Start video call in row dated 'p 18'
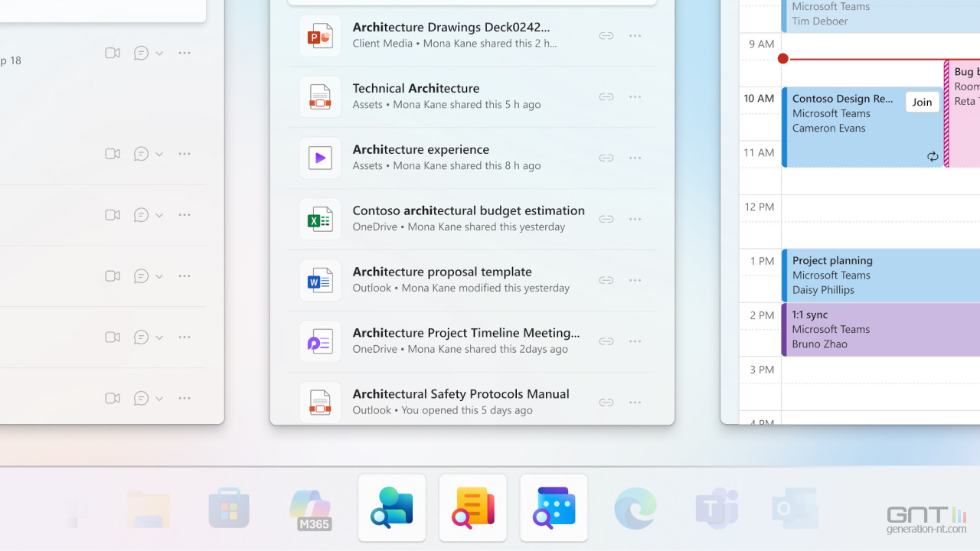 click(113, 54)
